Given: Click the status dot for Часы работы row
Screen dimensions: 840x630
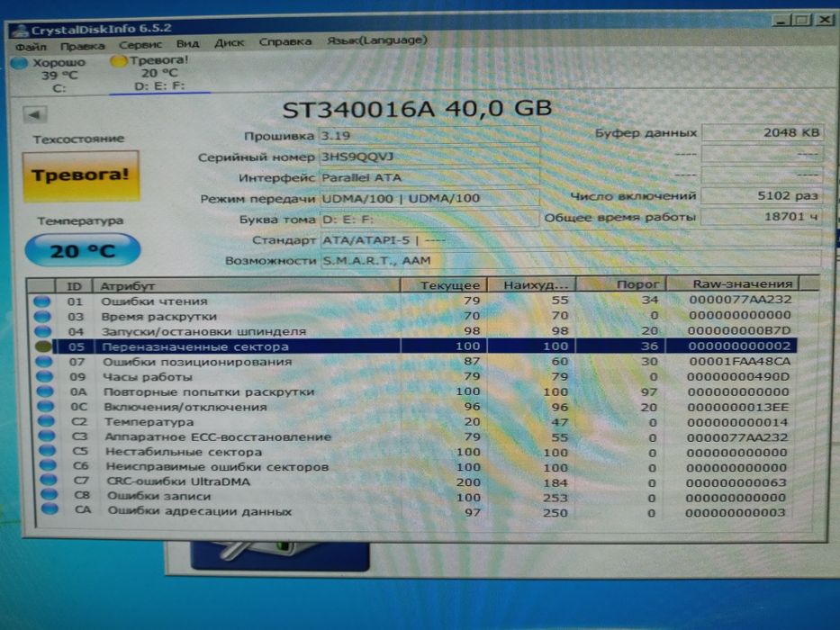Looking at the screenshot, I should pyautogui.click(x=44, y=376).
